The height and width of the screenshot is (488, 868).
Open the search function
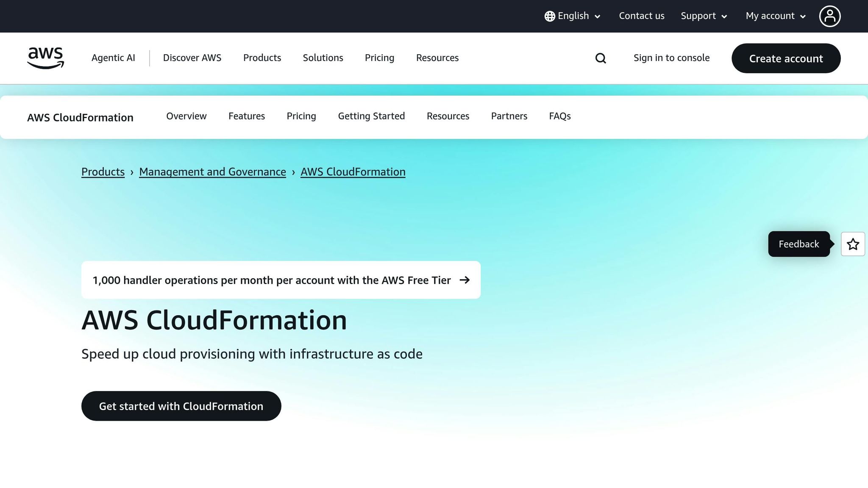(601, 58)
